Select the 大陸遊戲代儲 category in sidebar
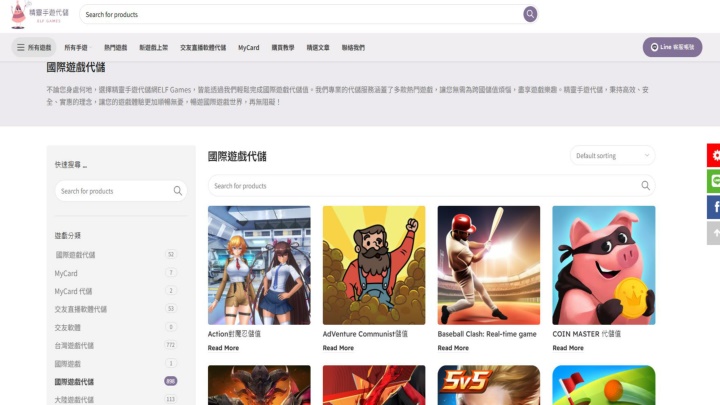This screenshot has height=405, width=720. click(x=74, y=399)
